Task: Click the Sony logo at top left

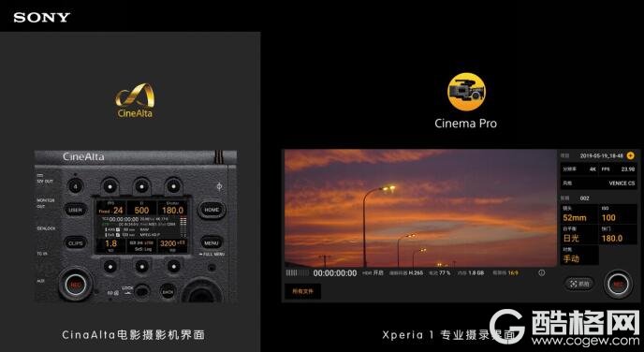Action: coord(42,17)
